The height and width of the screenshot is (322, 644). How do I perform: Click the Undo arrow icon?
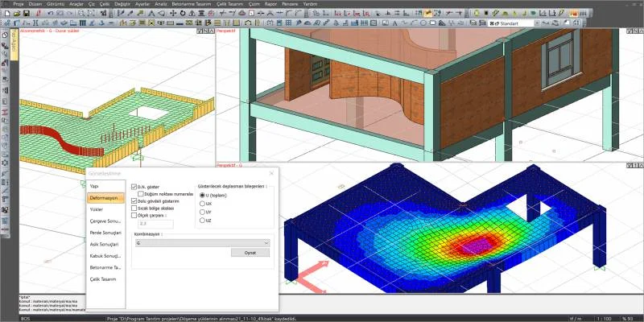[x=51, y=13]
